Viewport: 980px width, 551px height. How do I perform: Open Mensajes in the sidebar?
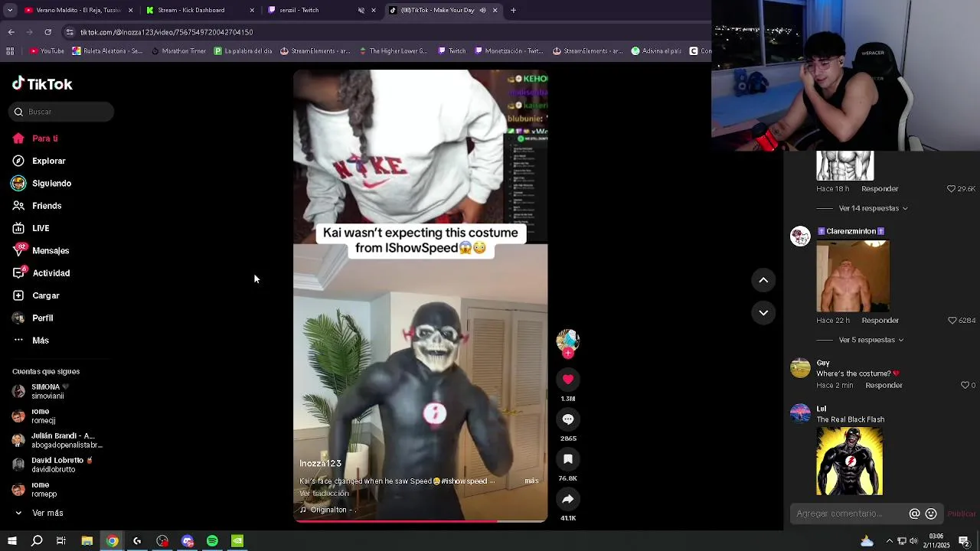point(40,250)
